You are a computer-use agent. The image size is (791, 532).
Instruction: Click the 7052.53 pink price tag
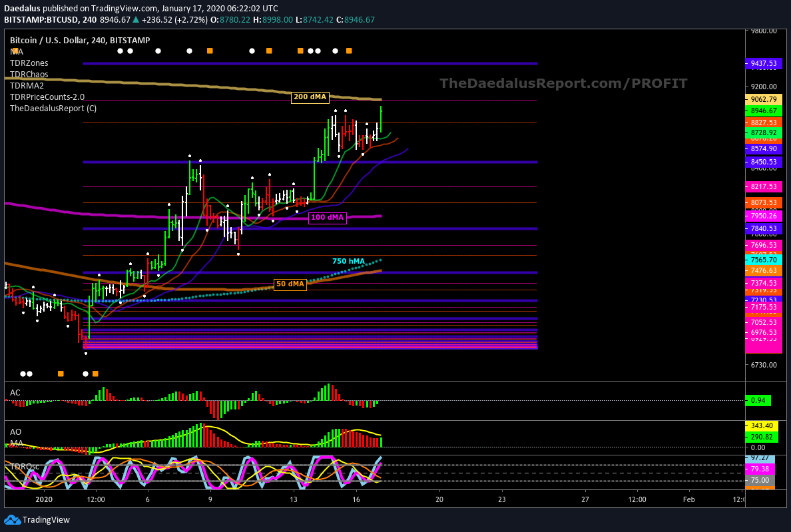pyautogui.click(x=764, y=322)
